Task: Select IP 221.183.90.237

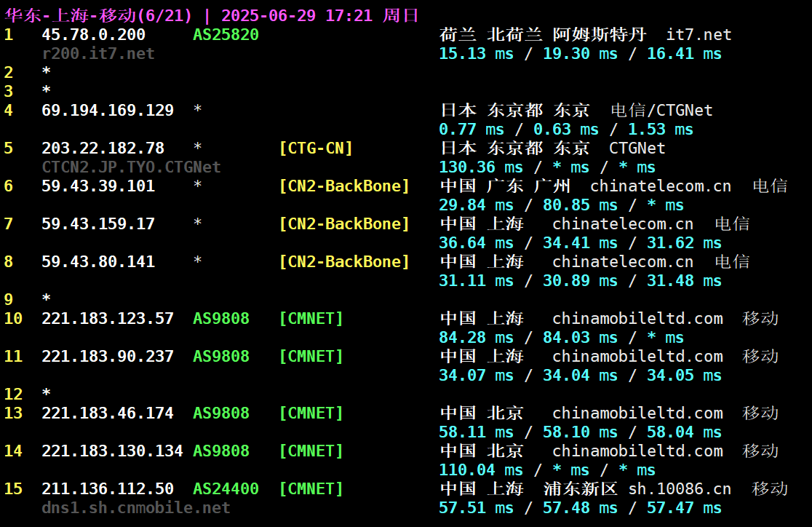Action: pos(108,356)
